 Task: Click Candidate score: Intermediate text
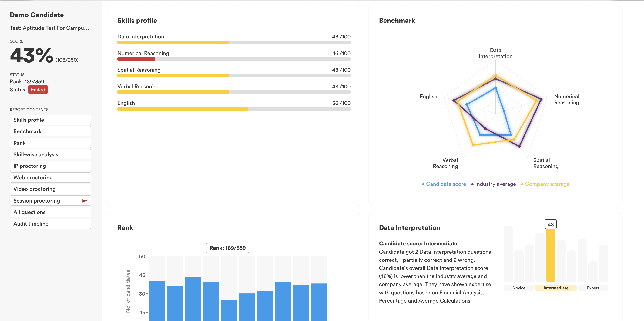pyautogui.click(x=418, y=243)
